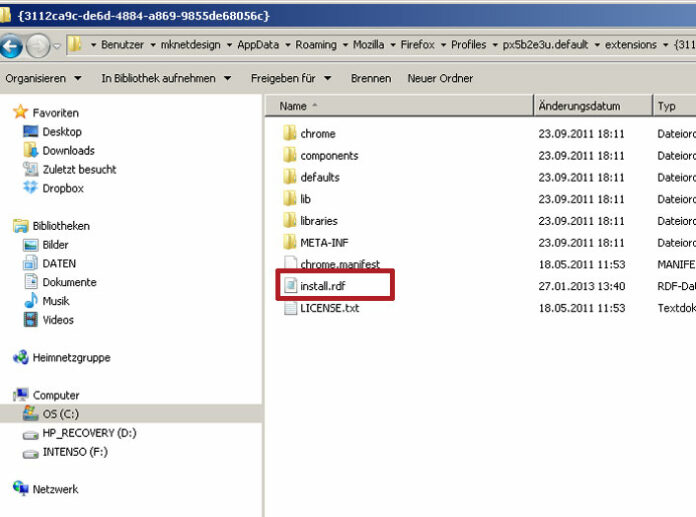Select the Desktop icon in Favoriten
The height and width of the screenshot is (517, 696).
pos(30,131)
